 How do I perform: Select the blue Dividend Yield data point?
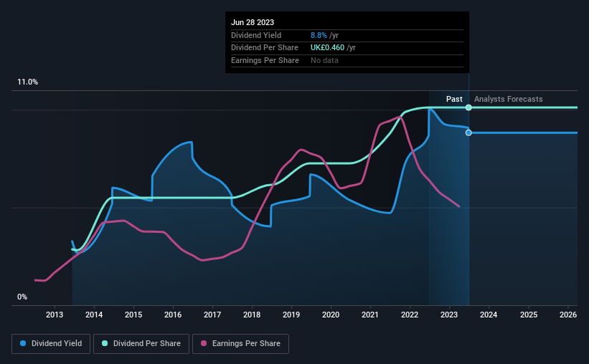click(468, 133)
